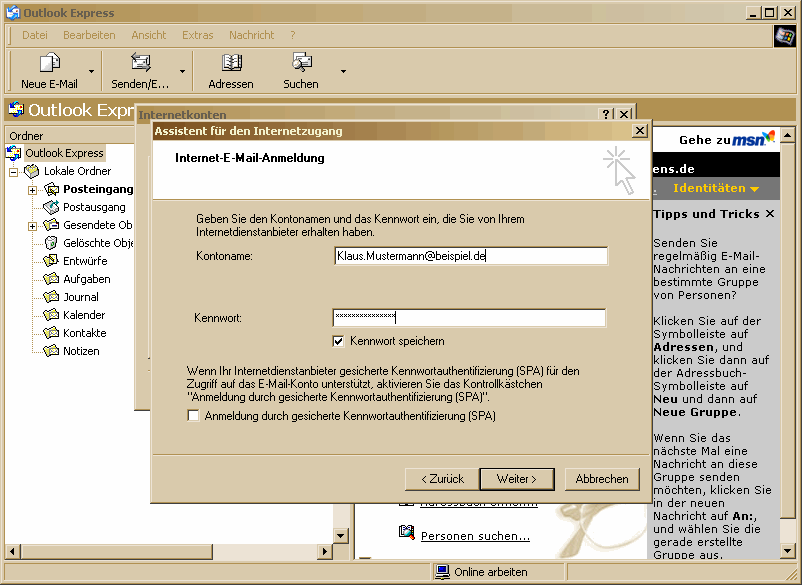This screenshot has height=585, width=802.
Task: Click the Journal folder icon
Action: click(x=51, y=297)
